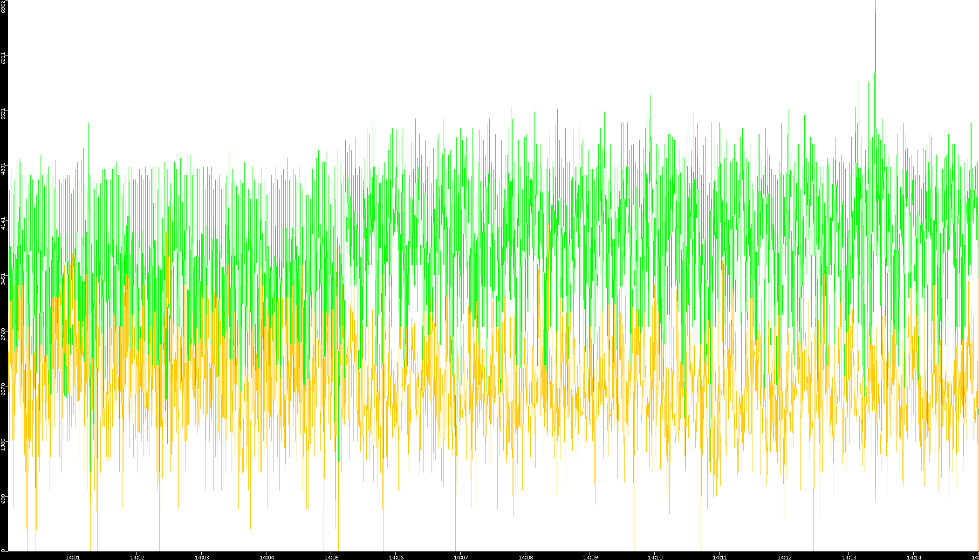
Task: Click the 14:07 time axis label
Action: (x=461, y=557)
